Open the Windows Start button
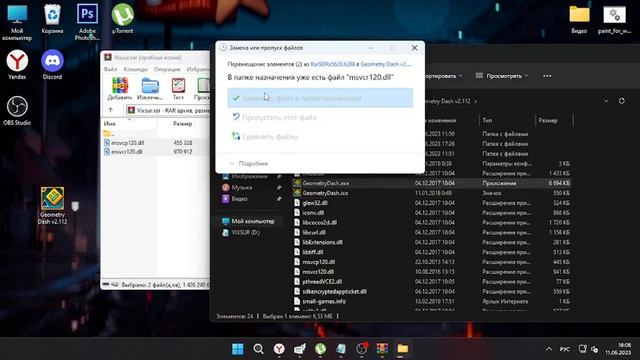Viewport: 640px width, 360px height. pos(238,349)
